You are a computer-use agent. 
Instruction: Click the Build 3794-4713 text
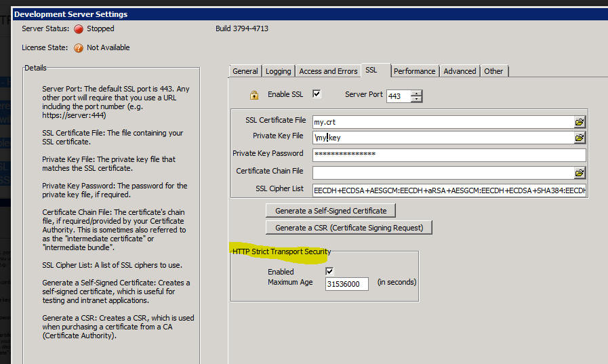click(x=242, y=28)
